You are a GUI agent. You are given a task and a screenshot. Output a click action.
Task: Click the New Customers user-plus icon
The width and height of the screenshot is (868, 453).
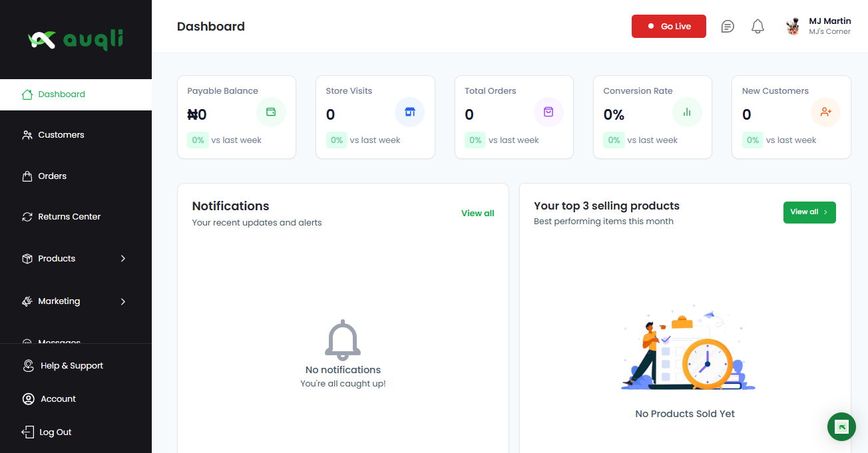pyautogui.click(x=826, y=112)
